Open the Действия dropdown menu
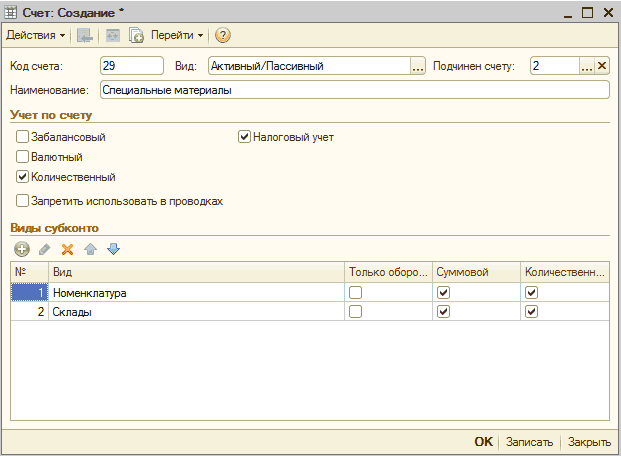Screen dimensions: 621x456 tap(36, 35)
